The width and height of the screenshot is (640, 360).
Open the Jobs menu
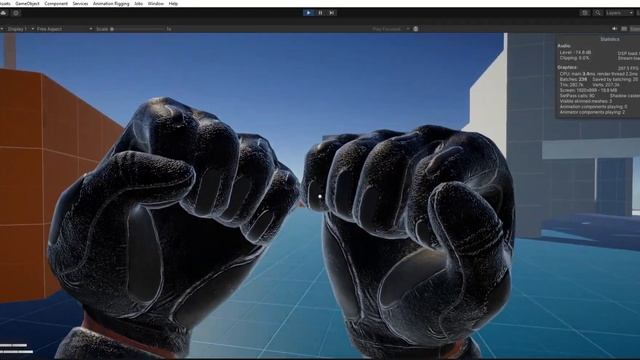click(138, 3)
